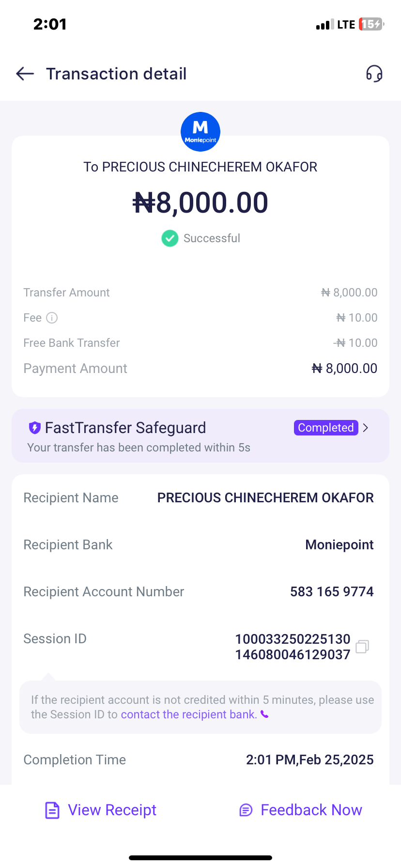
Task: Tap the Transaction detail title
Action: coord(116,74)
